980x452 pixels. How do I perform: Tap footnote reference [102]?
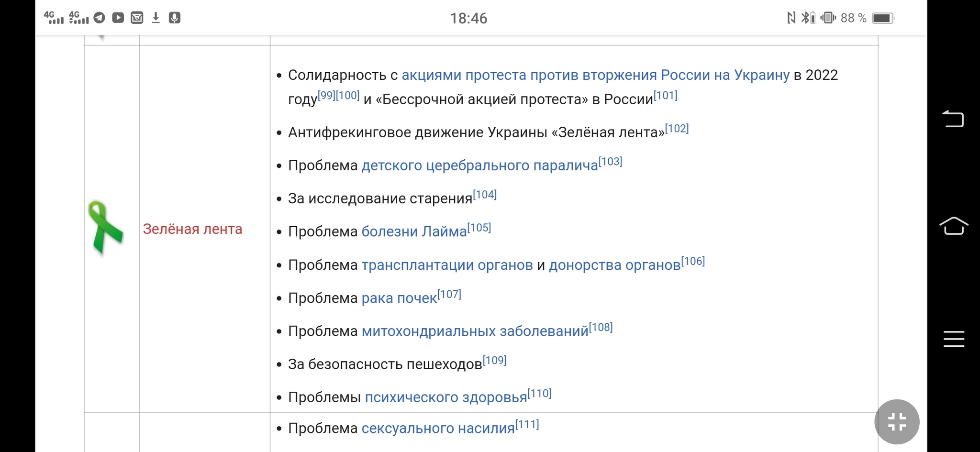(677, 129)
